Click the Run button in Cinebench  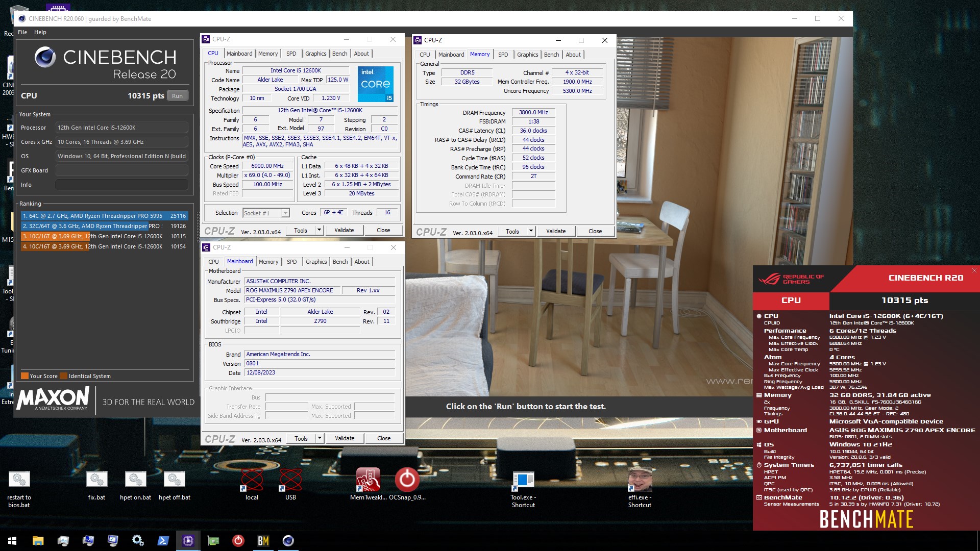pos(177,96)
